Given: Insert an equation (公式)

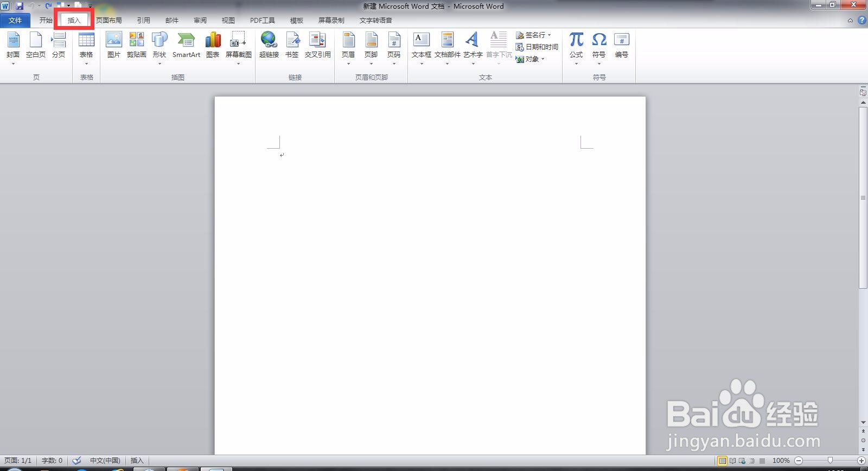Looking at the screenshot, I should pyautogui.click(x=576, y=48).
